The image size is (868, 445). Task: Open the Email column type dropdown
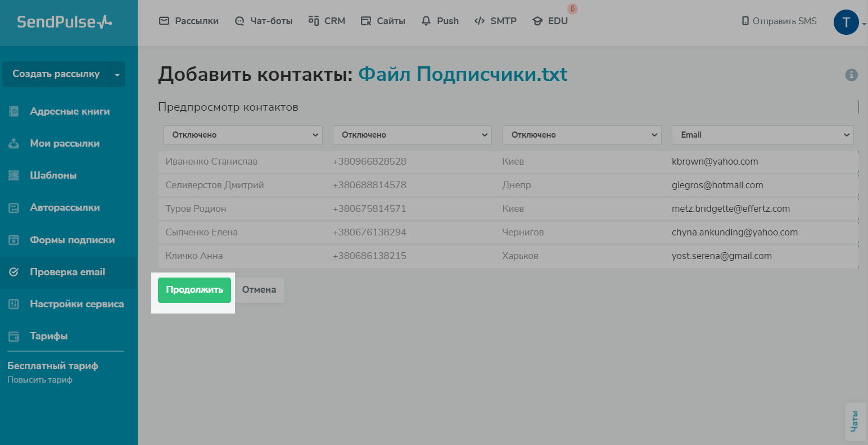[762, 135]
